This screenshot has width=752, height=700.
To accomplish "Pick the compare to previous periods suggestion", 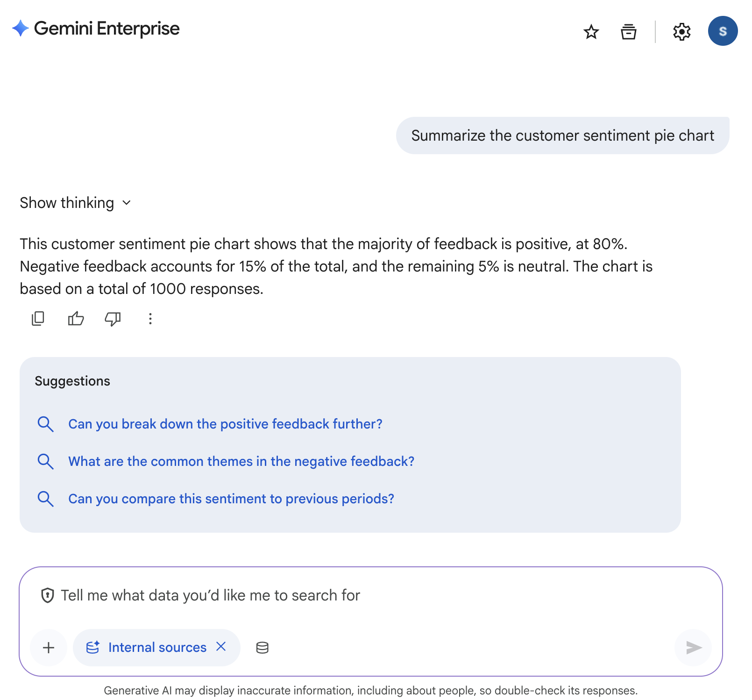I will click(231, 499).
